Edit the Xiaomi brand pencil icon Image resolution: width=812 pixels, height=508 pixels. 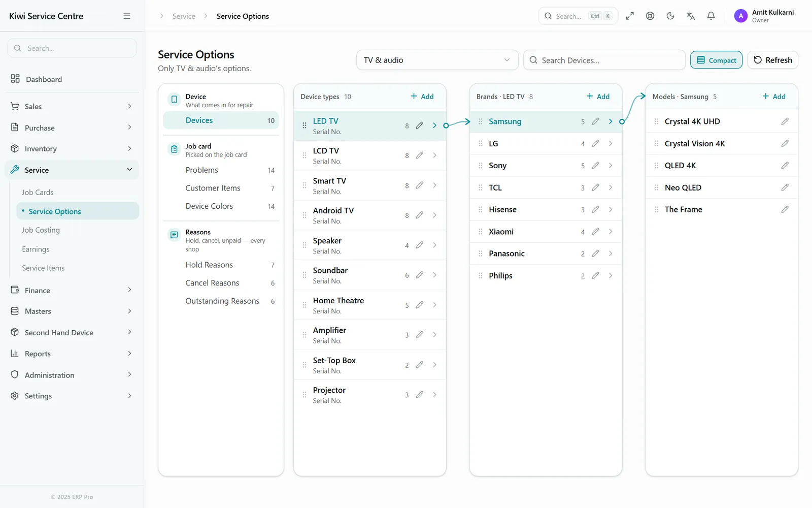coord(596,232)
